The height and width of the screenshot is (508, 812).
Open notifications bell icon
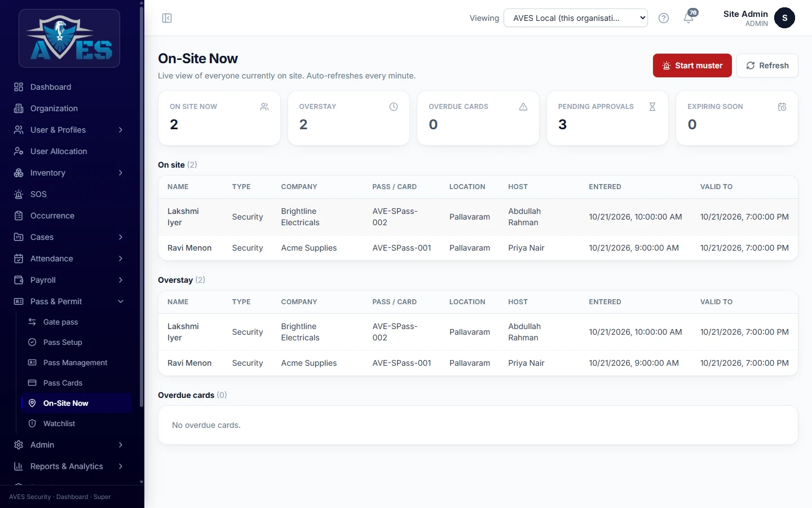[x=689, y=18]
